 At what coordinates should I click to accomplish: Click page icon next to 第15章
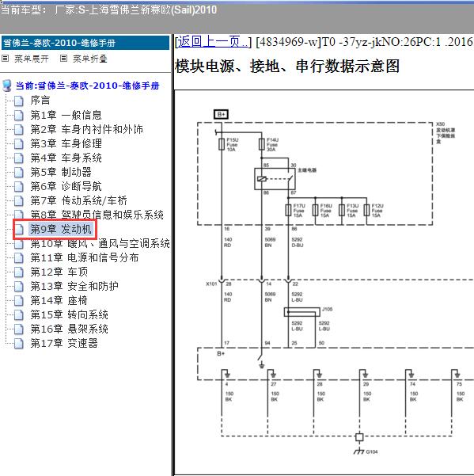coord(19,315)
